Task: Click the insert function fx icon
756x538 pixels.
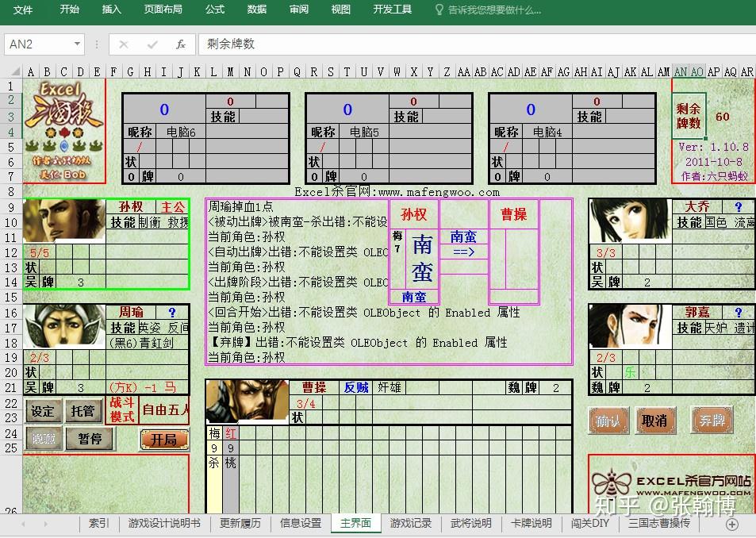Action: (x=181, y=44)
